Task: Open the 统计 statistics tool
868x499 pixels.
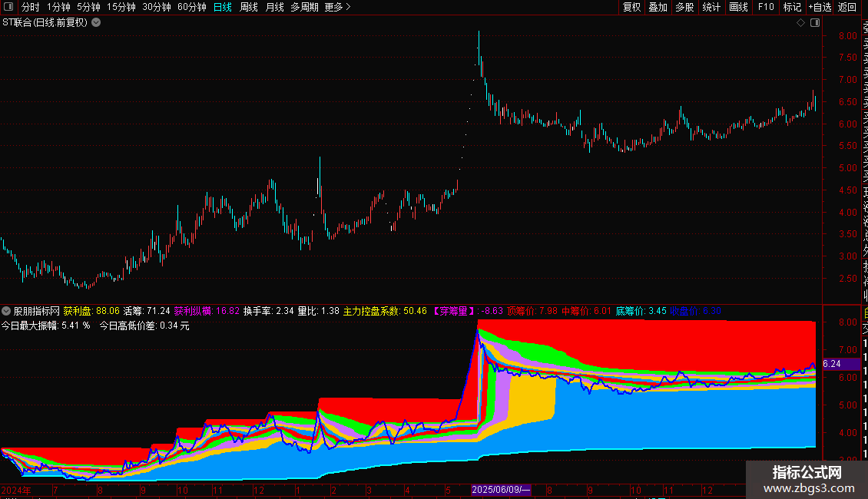Action: 711,7
